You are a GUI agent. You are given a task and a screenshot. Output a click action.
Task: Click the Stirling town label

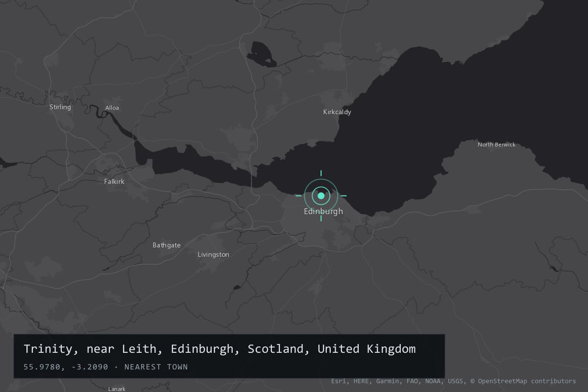(x=60, y=107)
